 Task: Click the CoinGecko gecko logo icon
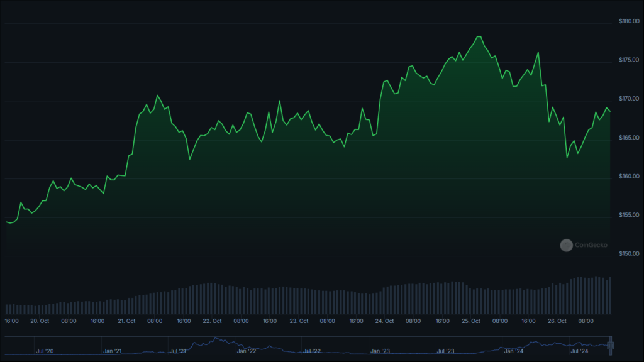click(x=567, y=245)
